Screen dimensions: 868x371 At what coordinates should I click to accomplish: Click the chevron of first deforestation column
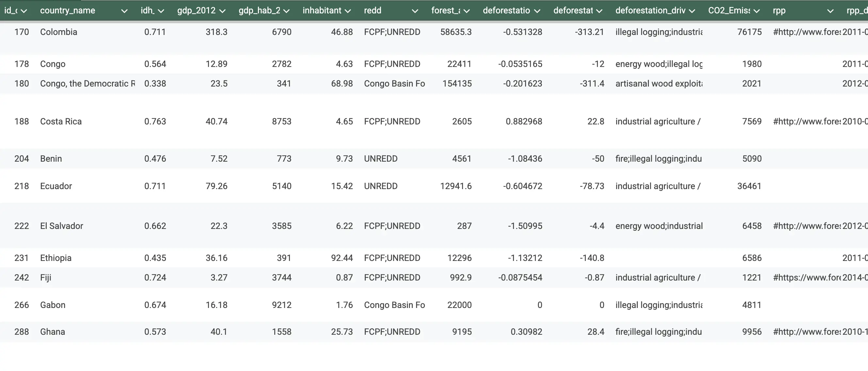pyautogui.click(x=538, y=11)
